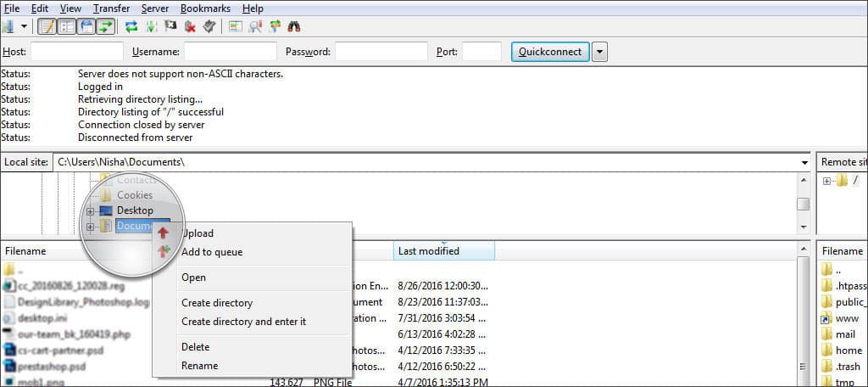Reconnect to the last server icon
868x387 pixels.
click(209, 26)
